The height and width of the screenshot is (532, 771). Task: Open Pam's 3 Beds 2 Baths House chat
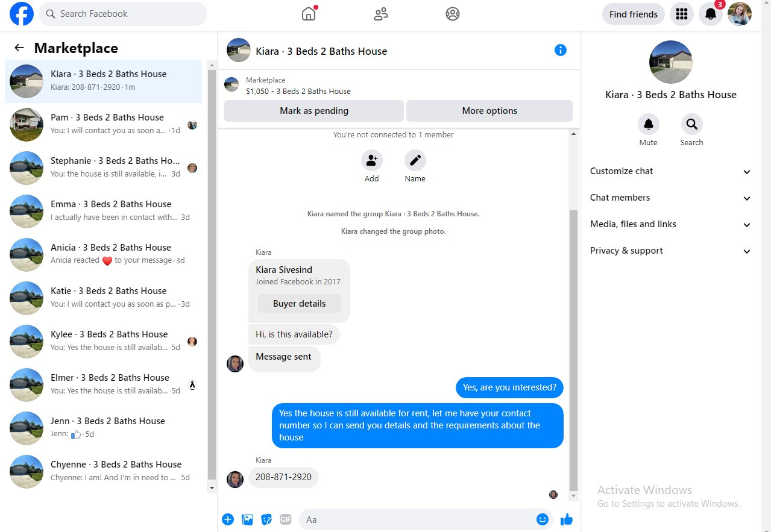click(x=104, y=125)
